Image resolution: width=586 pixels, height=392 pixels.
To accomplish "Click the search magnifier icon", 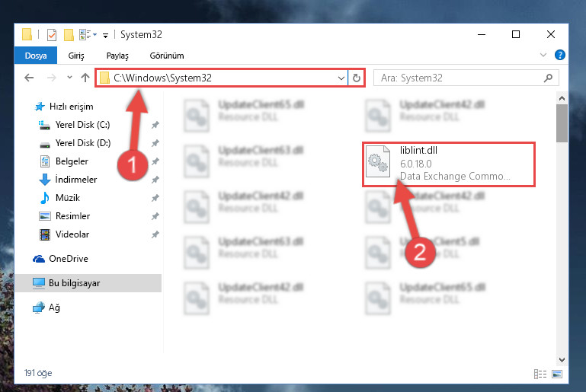I will point(548,78).
